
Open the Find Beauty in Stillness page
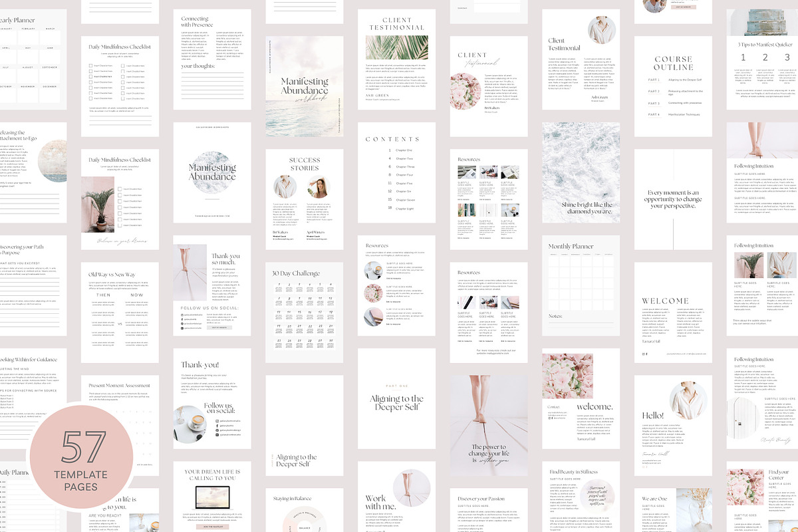click(581, 497)
